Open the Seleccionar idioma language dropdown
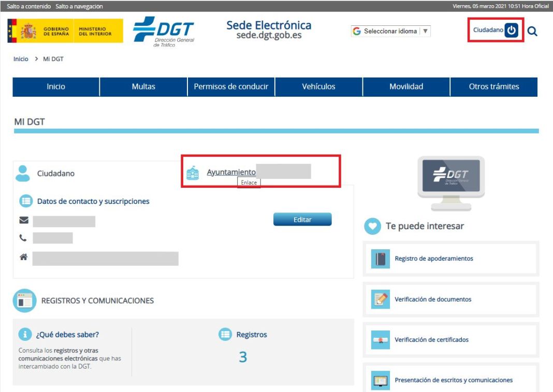Viewport: 553px width, 392px height. click(391, 31)
